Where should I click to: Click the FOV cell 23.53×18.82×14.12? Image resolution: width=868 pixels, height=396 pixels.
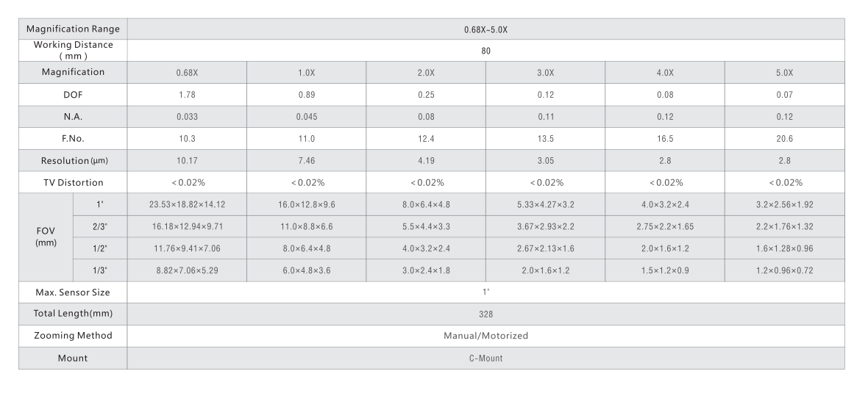click(187, 205)
